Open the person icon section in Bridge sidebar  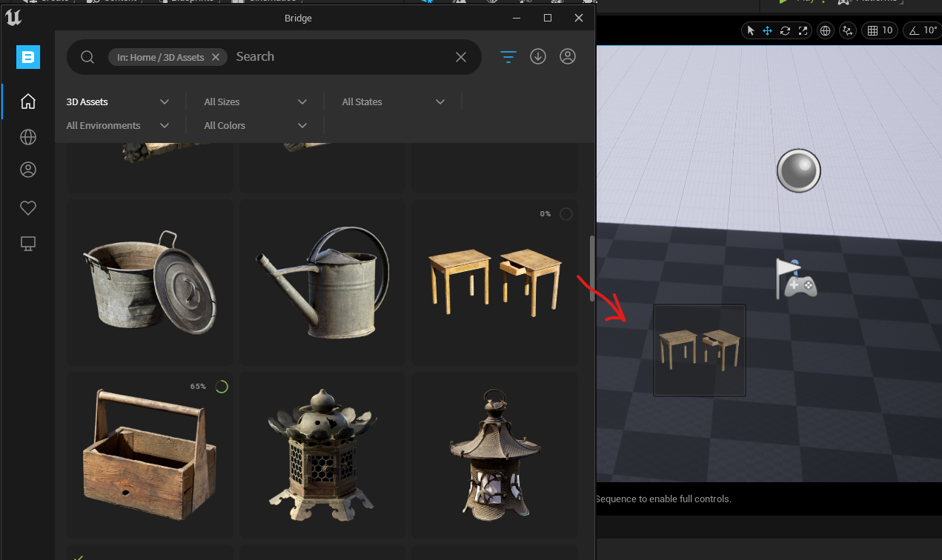(28, 170)
